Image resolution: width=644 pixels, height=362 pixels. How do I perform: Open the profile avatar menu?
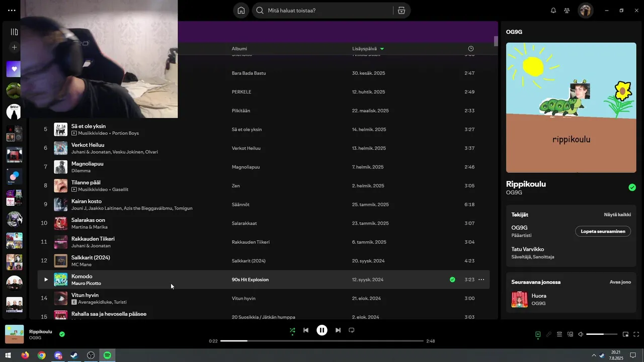(x=585, y=11)
